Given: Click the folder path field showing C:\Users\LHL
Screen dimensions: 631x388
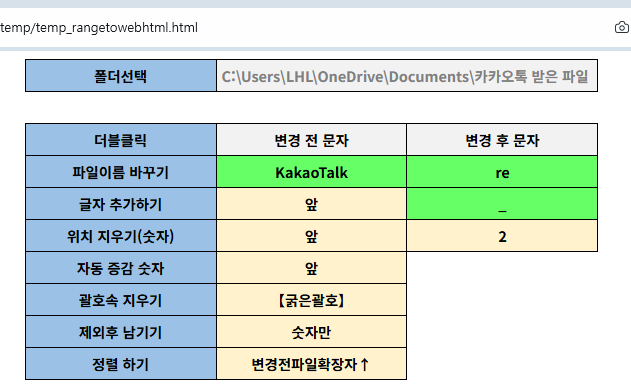Looking at the screenshot, I should tap(407, 76).
